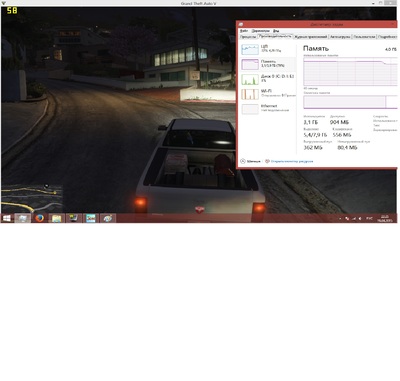The image size is (400, 381).
Task: Click the last pinned taskbar icon
Action: click(x=107, y=218)
